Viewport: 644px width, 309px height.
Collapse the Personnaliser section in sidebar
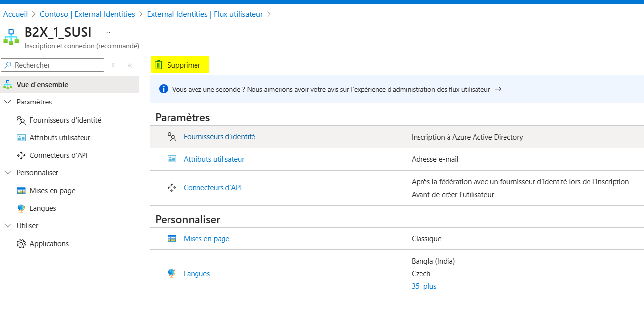tap(7, 173)
